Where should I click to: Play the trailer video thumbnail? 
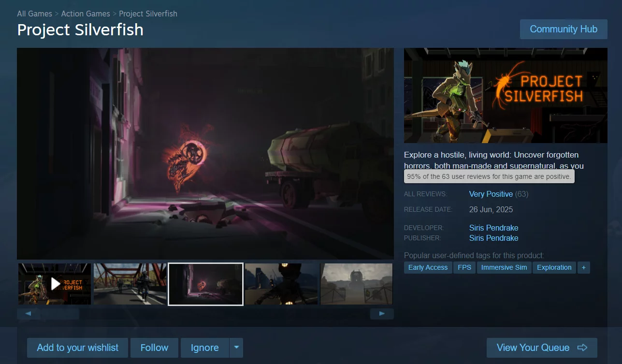[55, 284]
